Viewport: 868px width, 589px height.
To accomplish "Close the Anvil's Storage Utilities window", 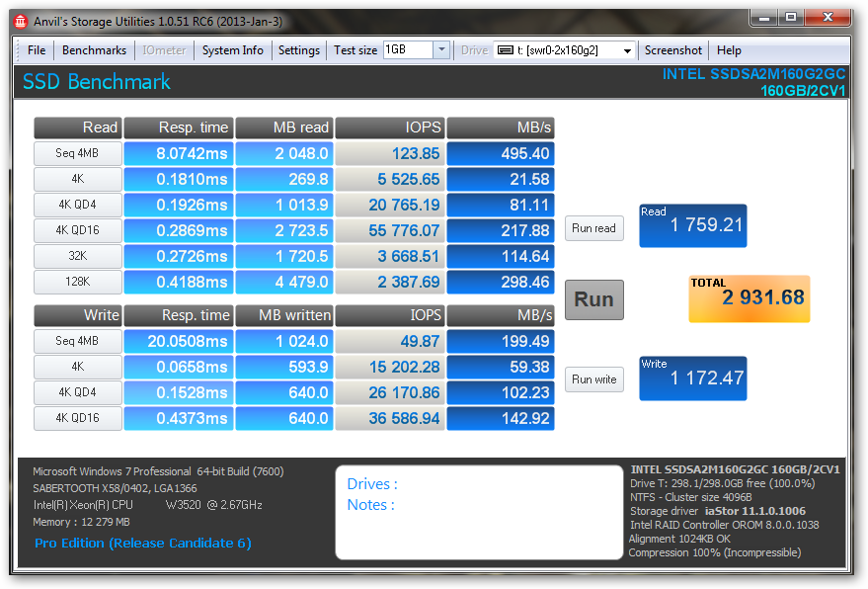I will click(828, 18).
